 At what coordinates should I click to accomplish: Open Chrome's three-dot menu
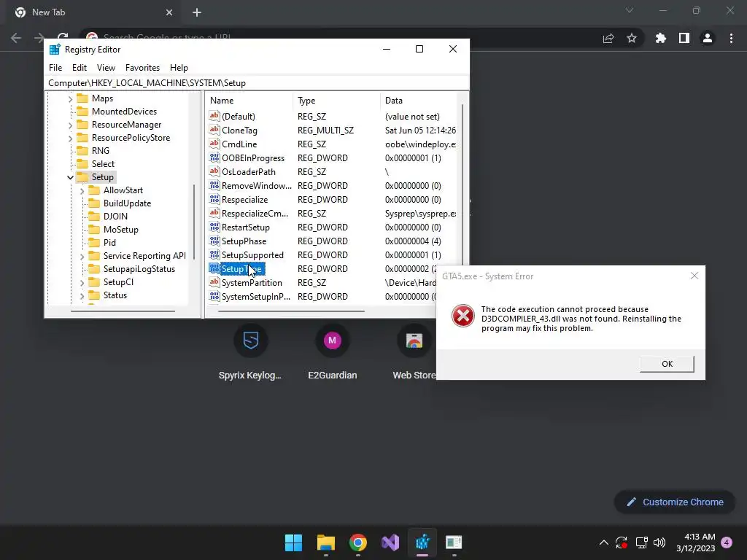pos(731,38)
